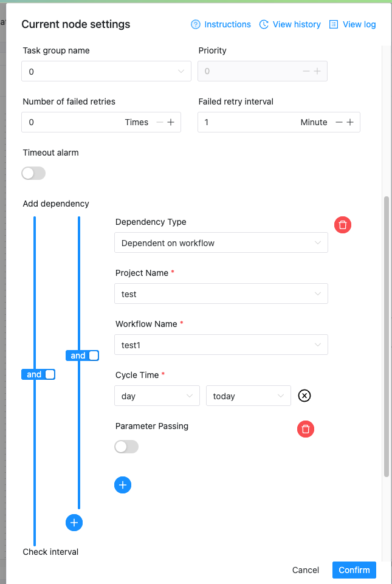Enable the Timeout alarm switch

pos(33,173)
